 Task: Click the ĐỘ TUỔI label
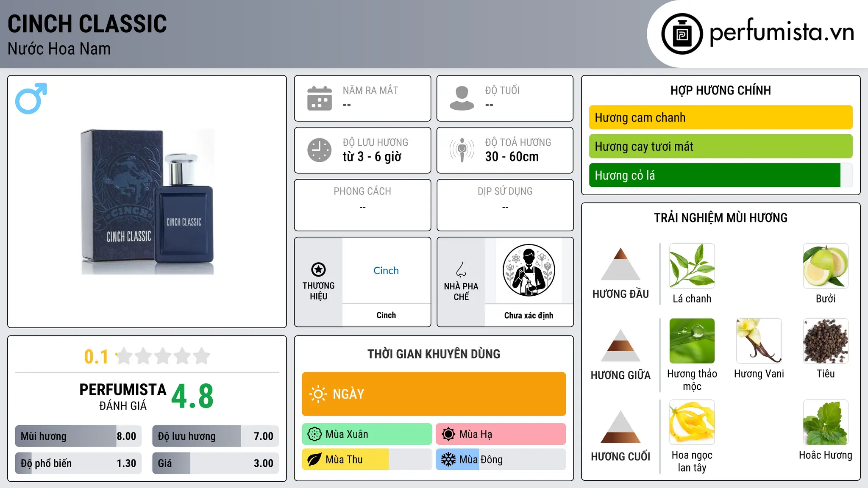coord(502,91)
